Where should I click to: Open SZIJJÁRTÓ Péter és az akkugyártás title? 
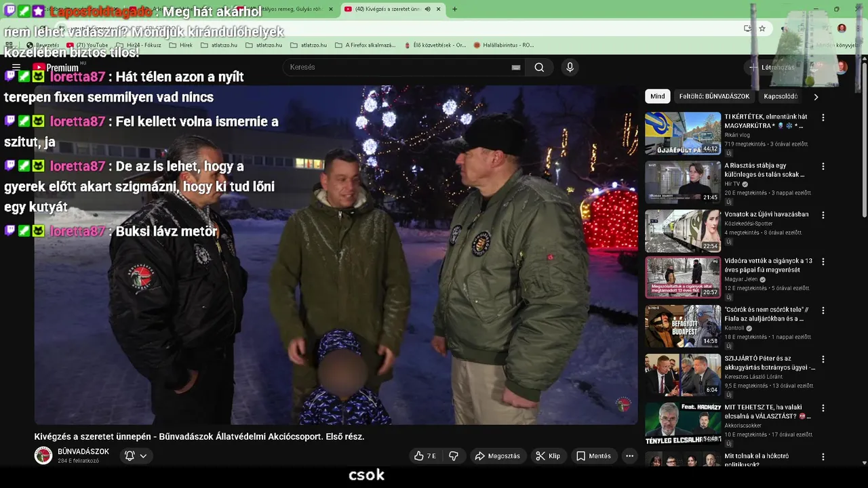pos(770,363)
